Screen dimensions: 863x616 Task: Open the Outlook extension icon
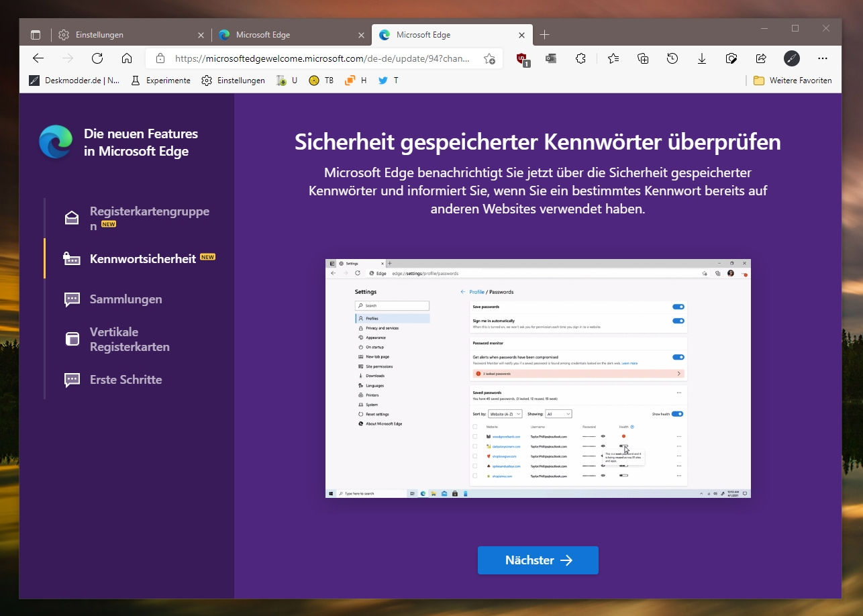[x=551, y=58]
